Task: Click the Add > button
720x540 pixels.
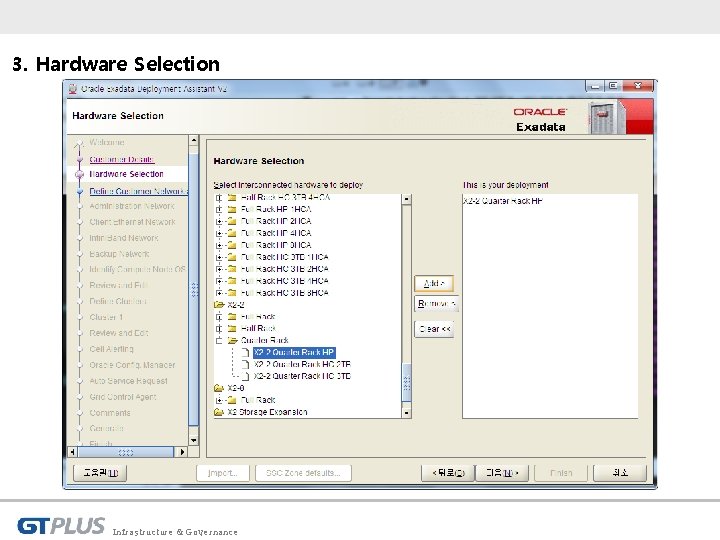Action: (434, 283)
